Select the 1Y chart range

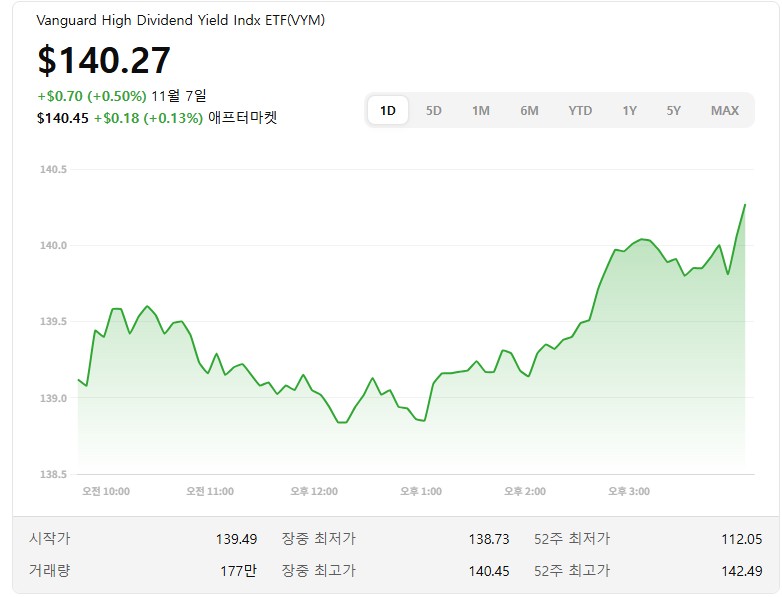(x=629, y=110)
